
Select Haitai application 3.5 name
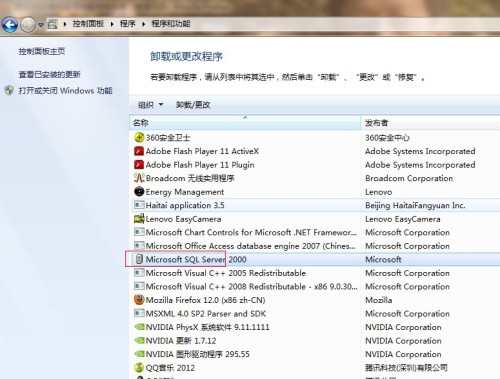[x=185, y=205]
